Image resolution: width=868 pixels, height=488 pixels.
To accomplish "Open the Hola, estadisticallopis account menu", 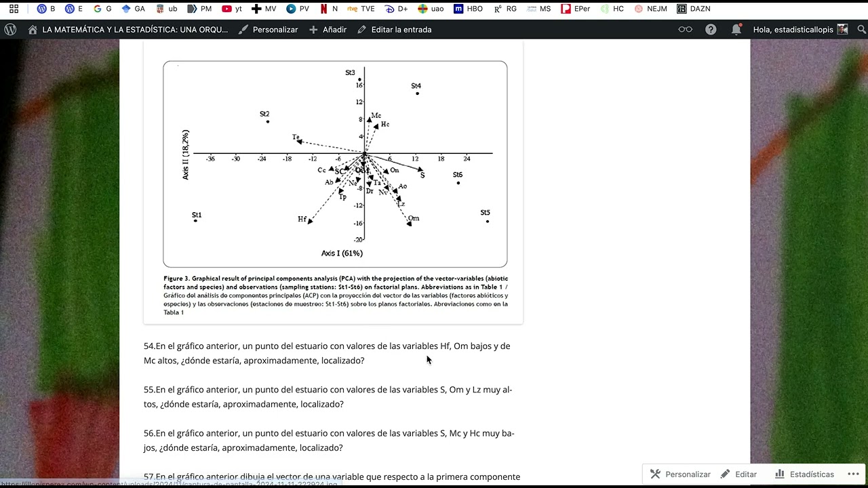I will 800,29.
